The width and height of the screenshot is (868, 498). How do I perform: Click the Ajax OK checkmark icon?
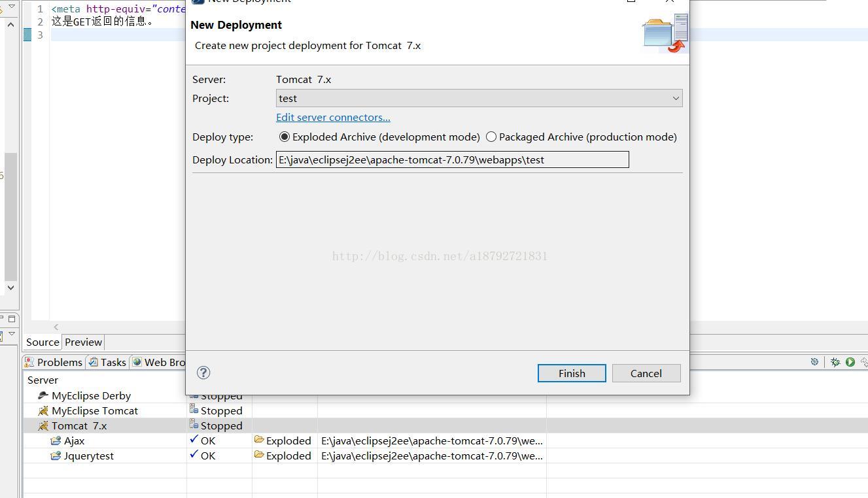click(194, 439)
